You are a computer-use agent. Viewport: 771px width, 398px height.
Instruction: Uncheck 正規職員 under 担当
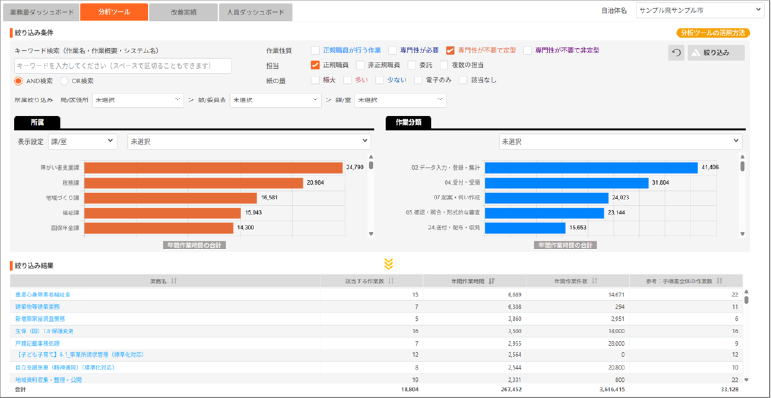[x=315, y=64]
